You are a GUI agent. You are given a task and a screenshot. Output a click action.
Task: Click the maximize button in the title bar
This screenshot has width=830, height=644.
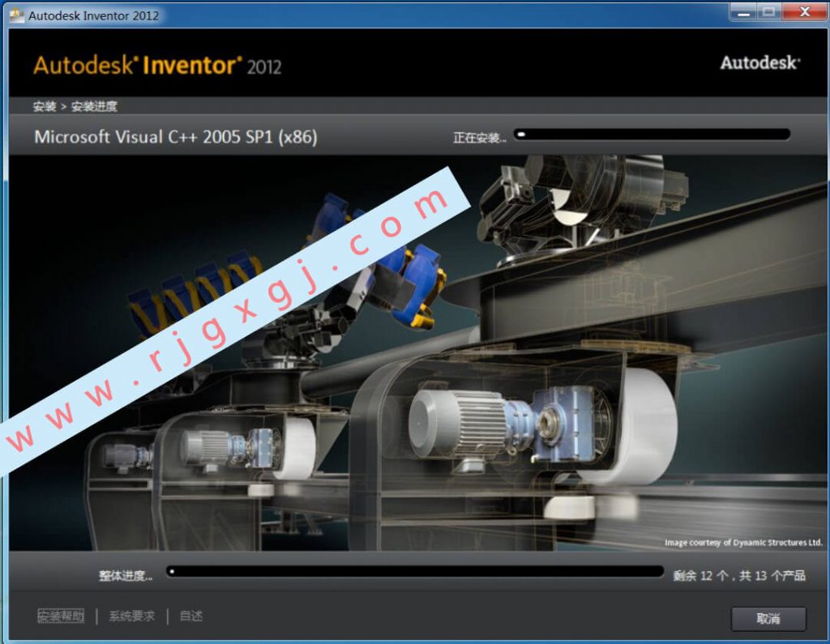pos(769,12)
